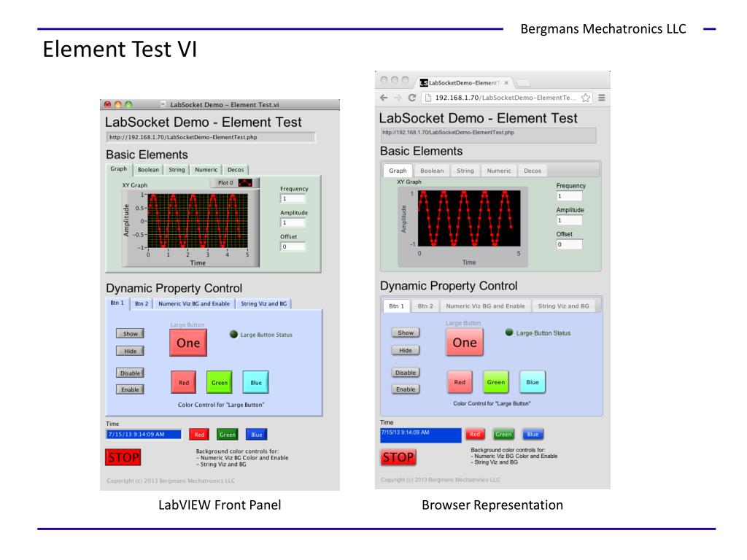Image resolution: width=747 pixels, height=560 pixels.
Task: Click Show button in browser view
Action: click(406, 332)
